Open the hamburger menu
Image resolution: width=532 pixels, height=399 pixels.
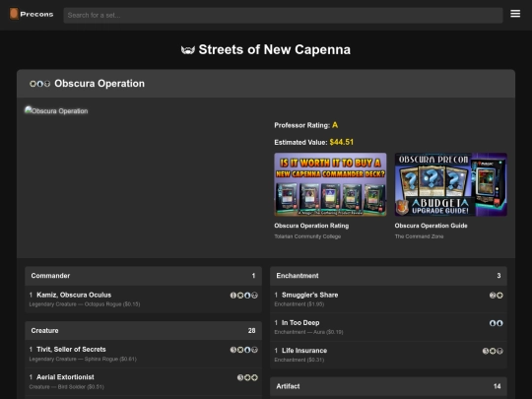(x=515, y=14)
